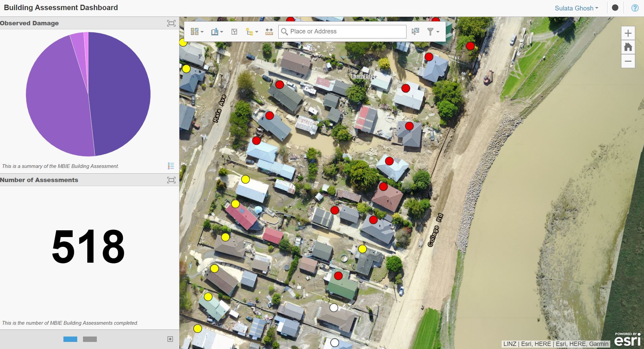Activate the map selection cursor tool
Screen dimensions: 644x349
coord(415,31)
